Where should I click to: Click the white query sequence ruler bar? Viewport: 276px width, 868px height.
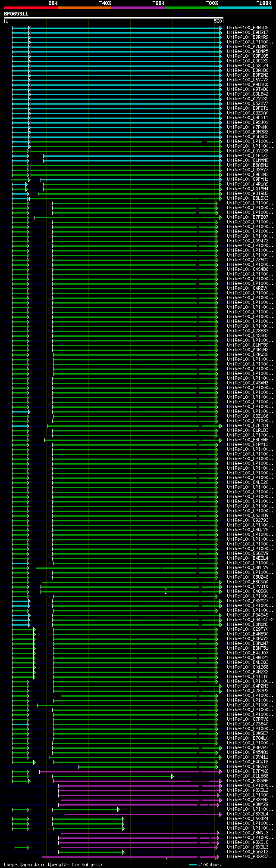tap(113, 18)
